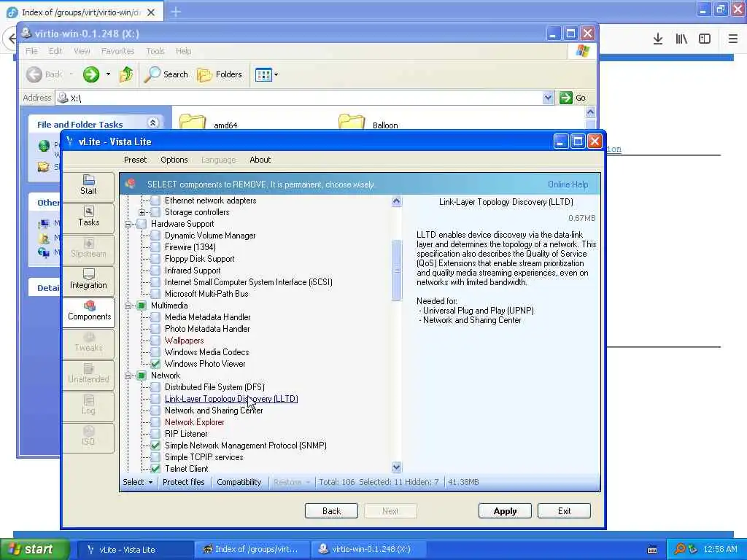This screenshot has height=560, width=747.
Task: Check the Wallpapers checkbox
Action: (155, 341)
